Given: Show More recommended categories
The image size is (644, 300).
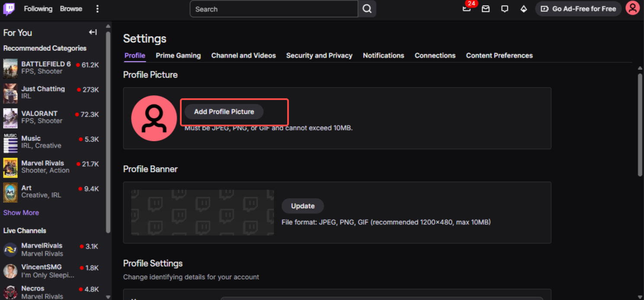Looking at the screenshot, I should 21,213.
